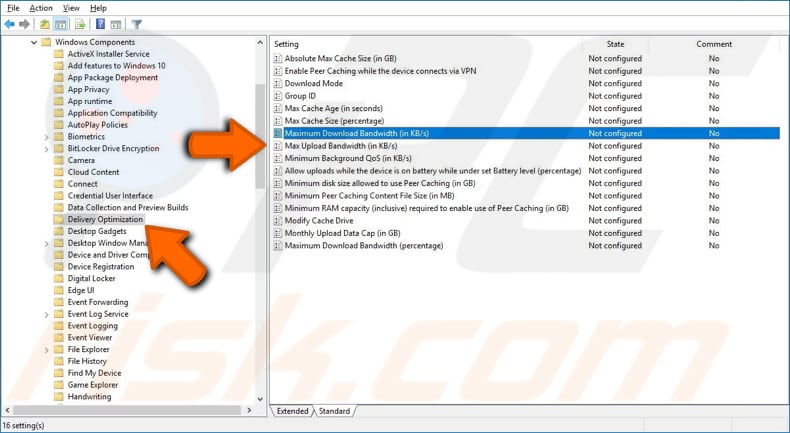Sort by the State column header
Viewport: 790px width, 433px height.
pyautogui.click(x=615, y=44)
